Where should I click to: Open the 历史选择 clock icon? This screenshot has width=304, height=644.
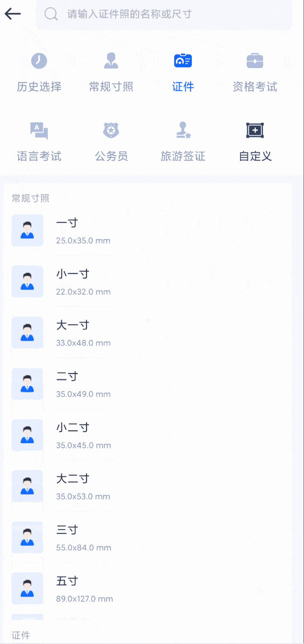point(39,61)
